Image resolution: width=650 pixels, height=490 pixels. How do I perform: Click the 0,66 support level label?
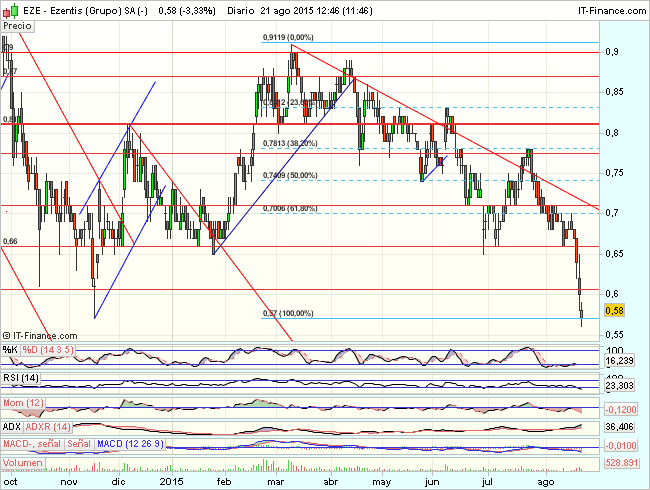(10, 241)
